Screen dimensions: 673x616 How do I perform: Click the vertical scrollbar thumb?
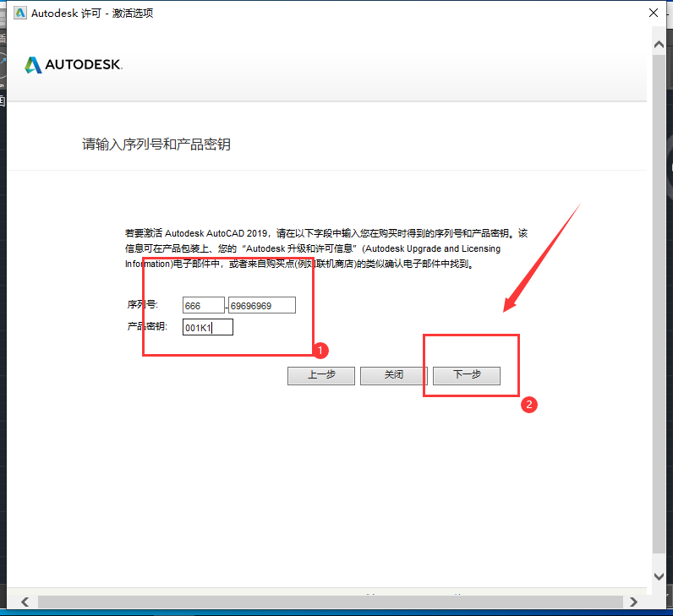click(x=659, y=304)
